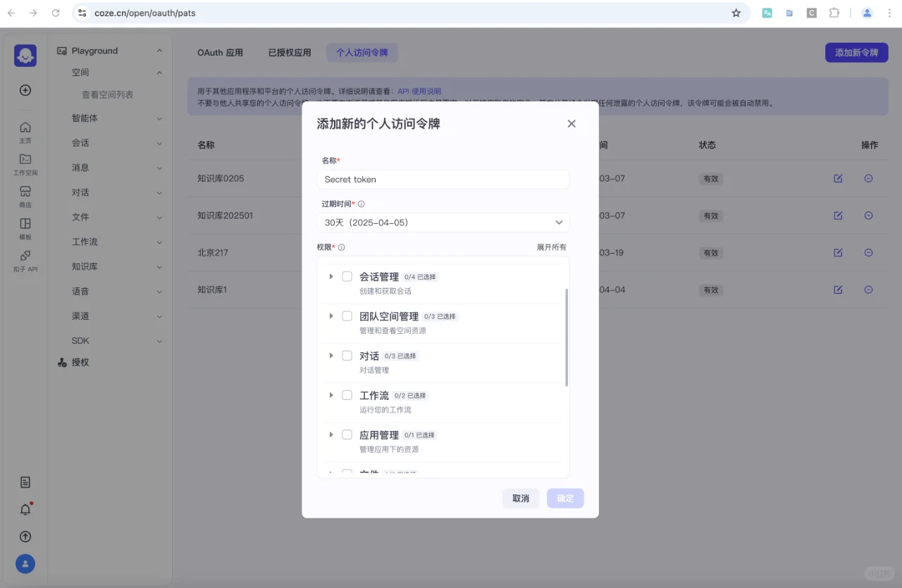Go to 主页 home icon
This screenshot has height=588, width=902.
point(25,132)
